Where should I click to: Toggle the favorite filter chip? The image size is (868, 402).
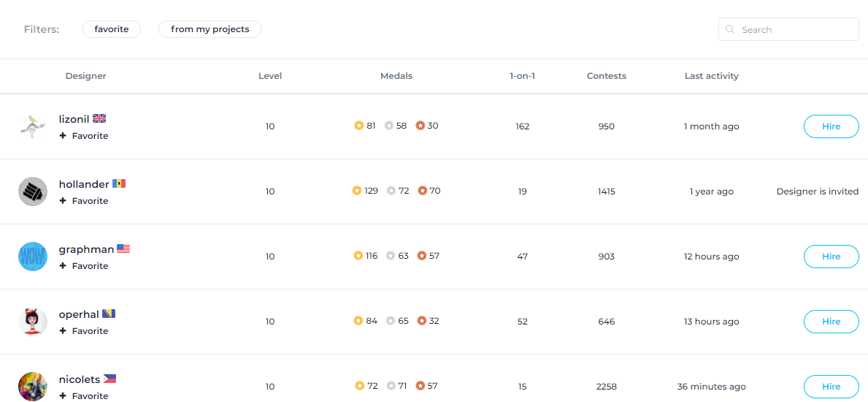pos(112,29)
